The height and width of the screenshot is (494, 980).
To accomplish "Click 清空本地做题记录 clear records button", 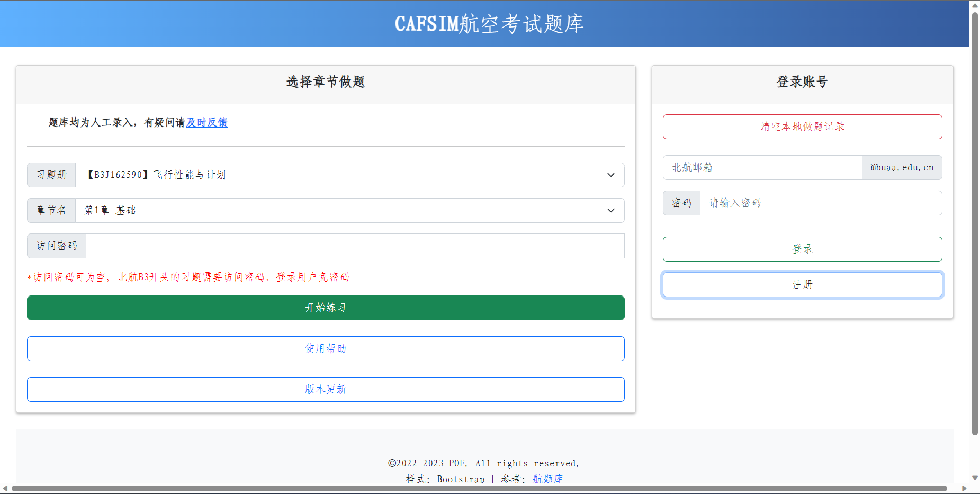I will pos(802,127).
